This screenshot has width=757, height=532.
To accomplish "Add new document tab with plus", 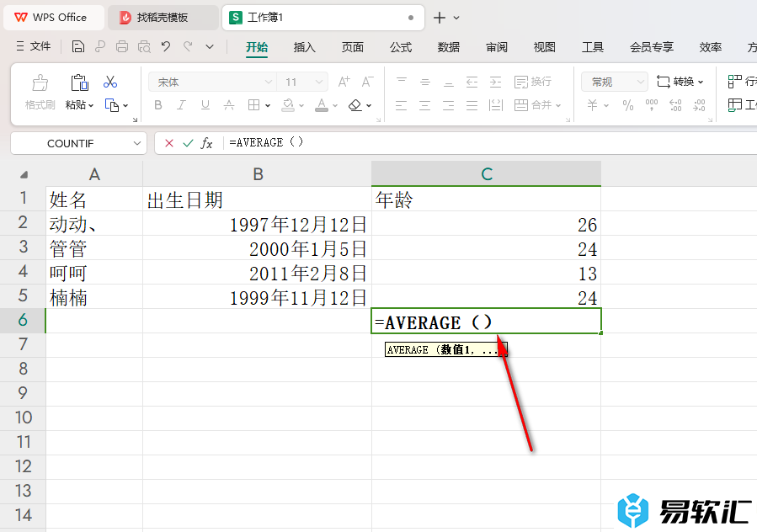I will pos(440,18).
